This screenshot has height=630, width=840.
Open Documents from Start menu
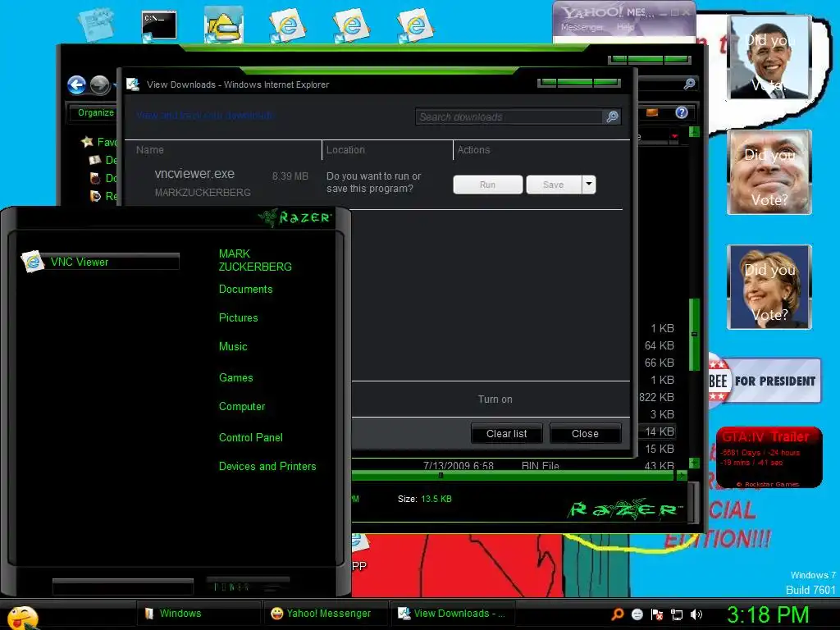point(245,290)
